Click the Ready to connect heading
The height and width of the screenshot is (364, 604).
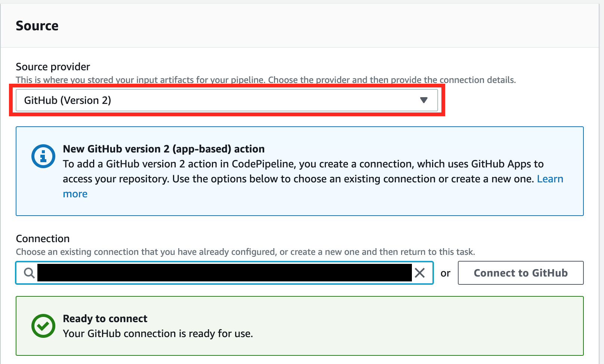coord(105,318)
